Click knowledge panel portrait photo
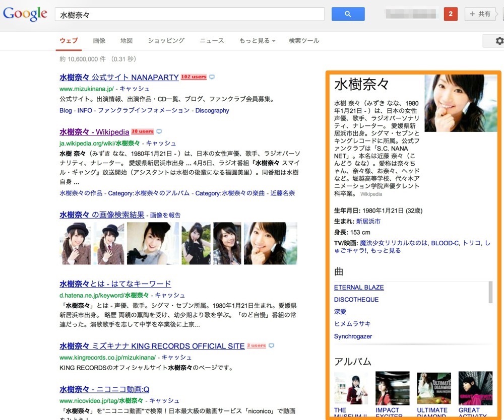Screen dimensions: 504x420 click(x=461, y=103)
